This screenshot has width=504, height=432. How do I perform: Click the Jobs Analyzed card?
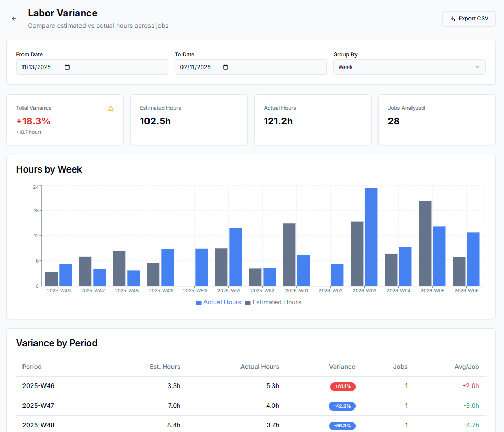(x=437, y=120)
